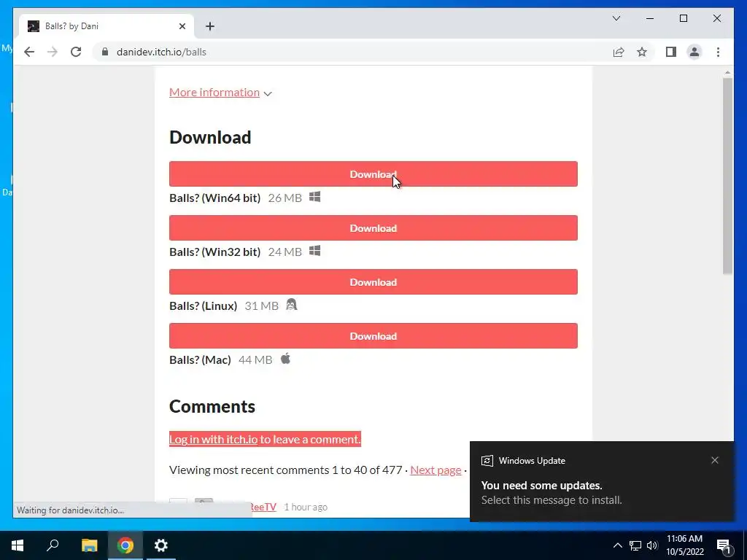Screen dimensions: 747x560
Task: Show hidden system tray icons
Action: (x=617, y=545)
